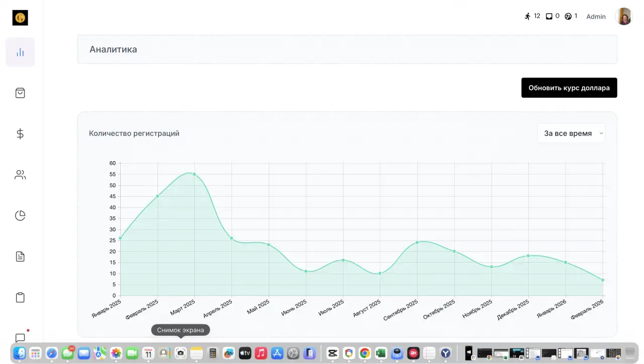Open Safari from the Dock
Image resolution: width=644 pixels, height=364 pixels.
(x=52, y=353)
